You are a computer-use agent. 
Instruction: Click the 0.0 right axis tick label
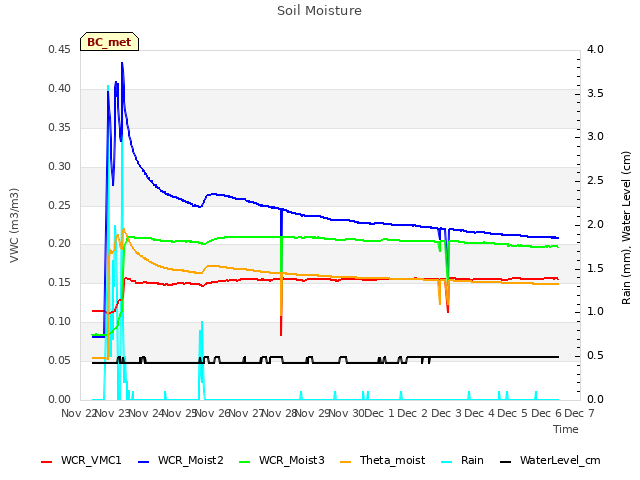pyautogui.click(x=595, y=400)
